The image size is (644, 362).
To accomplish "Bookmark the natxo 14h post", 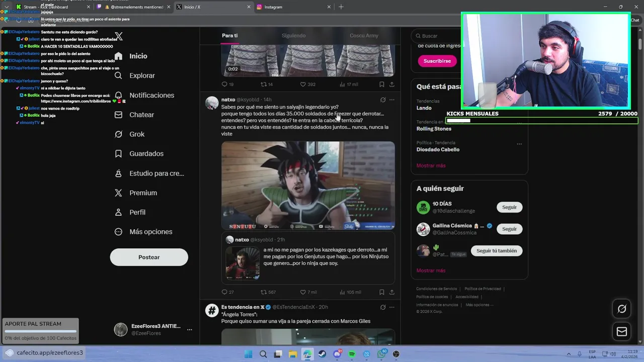I will 382,292.
